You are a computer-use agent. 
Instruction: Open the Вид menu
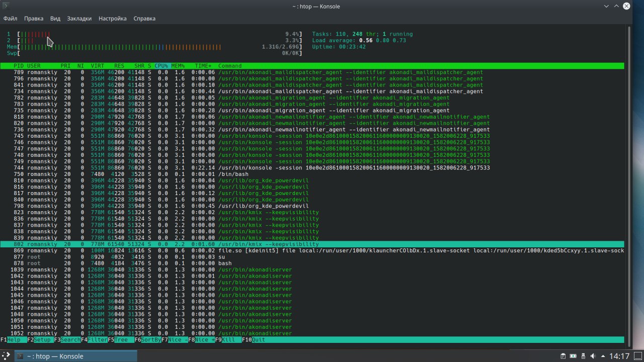click(55, 19)
